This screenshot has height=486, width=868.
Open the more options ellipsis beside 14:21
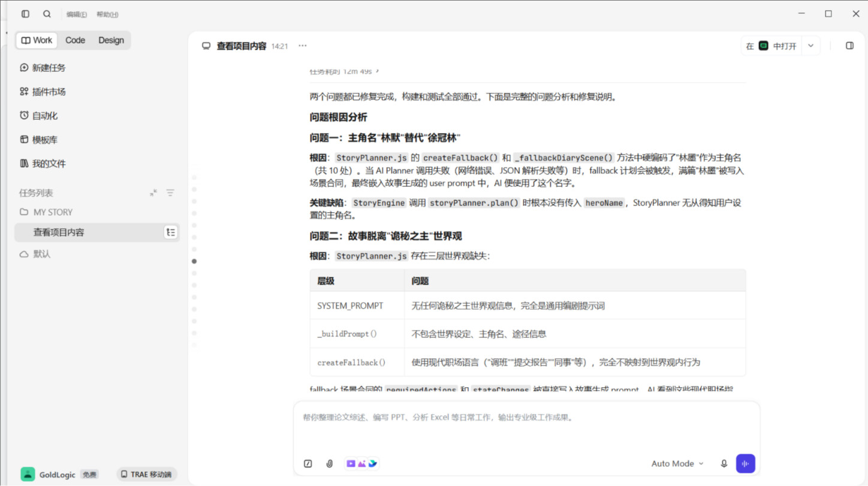pos(303,46)
